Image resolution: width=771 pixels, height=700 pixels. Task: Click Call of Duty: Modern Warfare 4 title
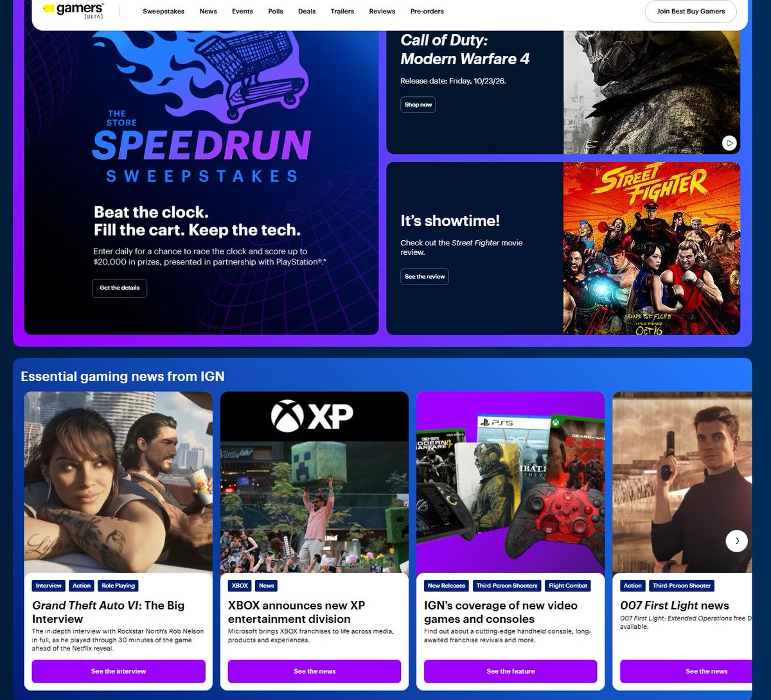(x=465, y=49)
